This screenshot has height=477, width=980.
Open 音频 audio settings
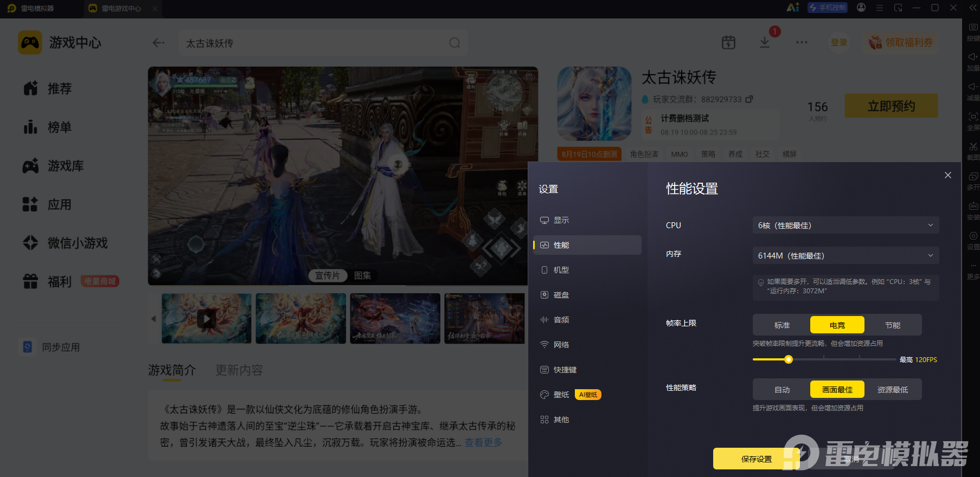(x=587, y=320)
